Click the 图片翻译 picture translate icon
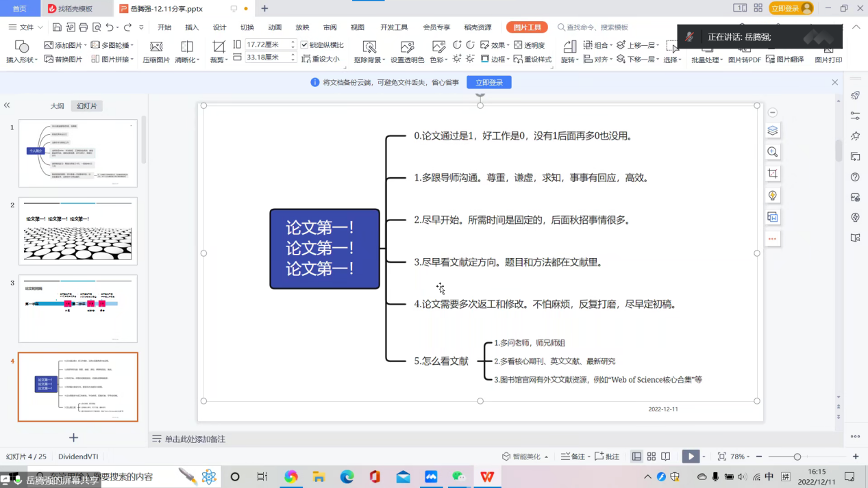868x488 pixels. click(785, 60)
